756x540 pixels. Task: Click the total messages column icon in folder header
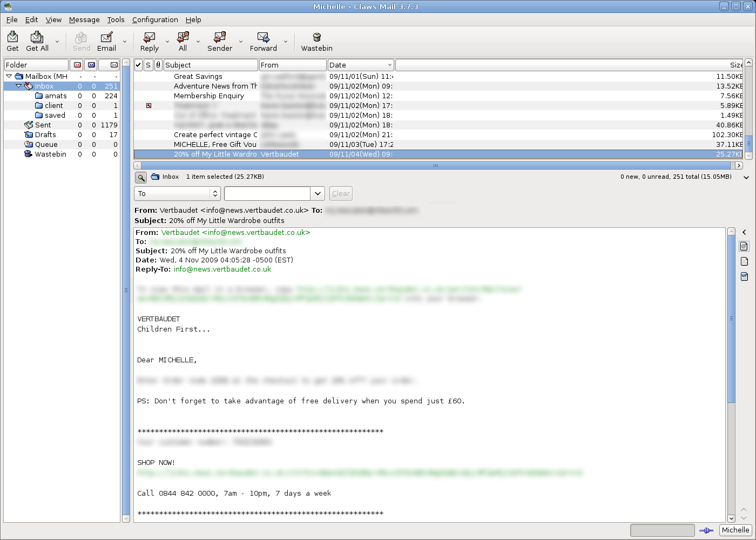(x=114, y=65)
